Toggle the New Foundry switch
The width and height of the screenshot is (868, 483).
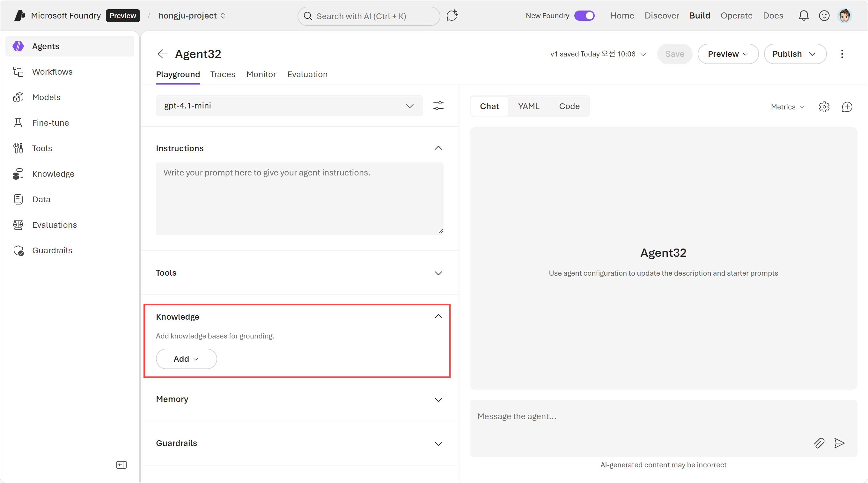click(x=584, y=16)
